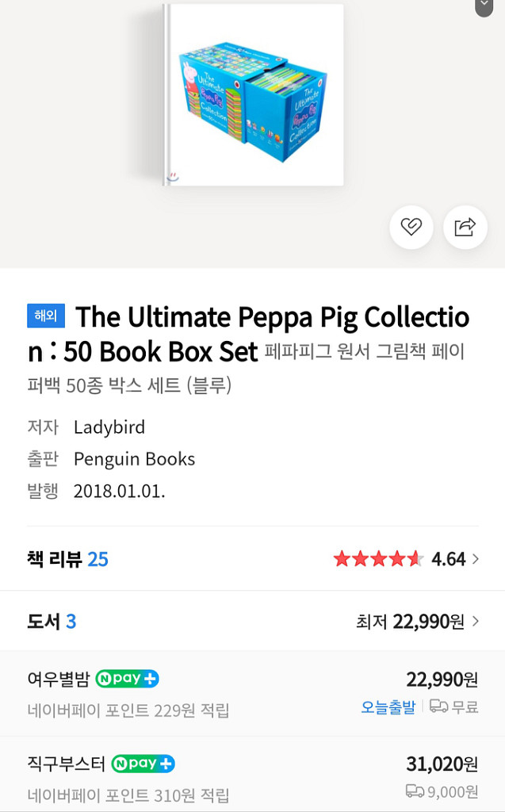Click the author name Ladybird
Image resolution: width=505 pixels, height=812 pixels.
(109, 427)
